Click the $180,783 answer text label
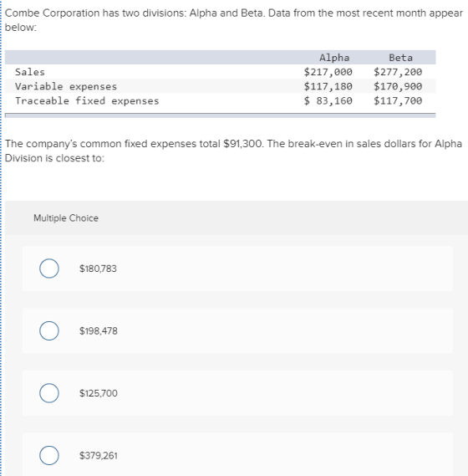 point(98,269)
